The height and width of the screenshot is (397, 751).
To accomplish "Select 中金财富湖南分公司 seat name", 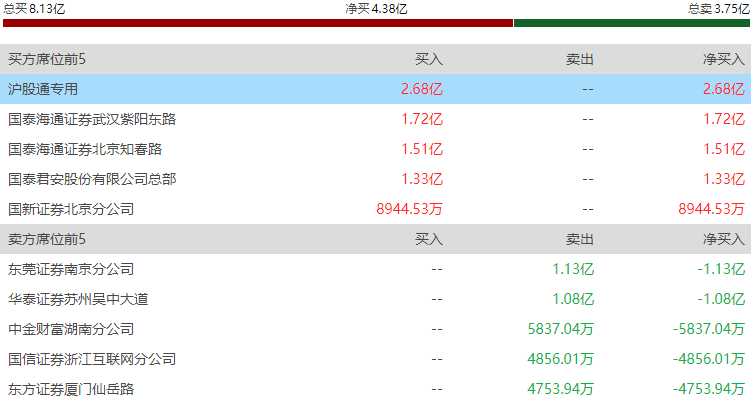I will 71,329.
